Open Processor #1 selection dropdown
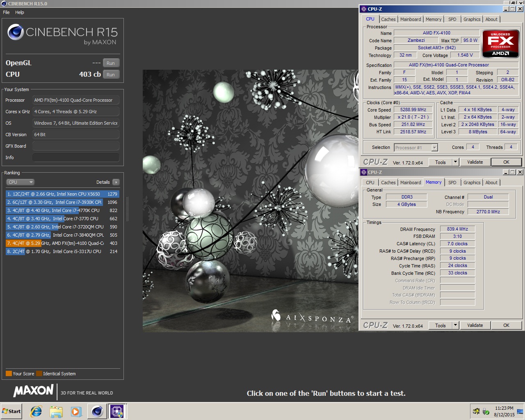Viewport: 525px width, 420px height. [416, 148]
